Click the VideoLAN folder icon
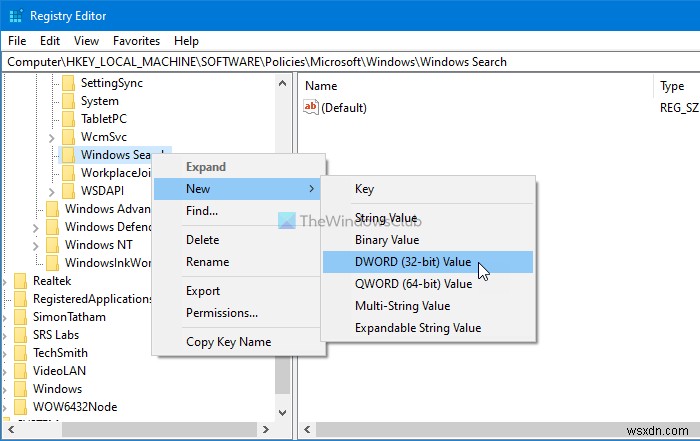700x441 pixels. tap(20, 371)
